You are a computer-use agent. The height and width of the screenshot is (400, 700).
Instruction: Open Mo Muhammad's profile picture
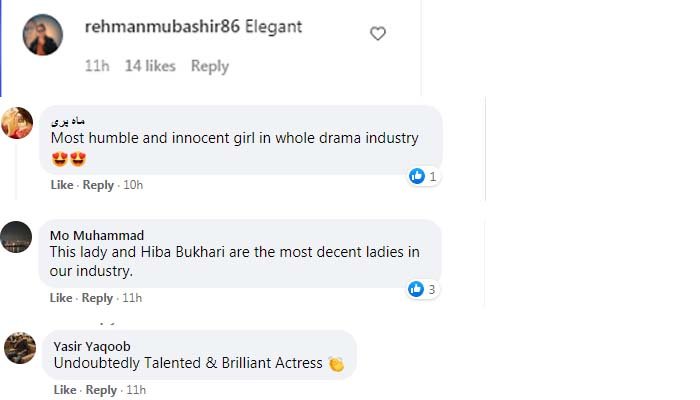[x=18, y=237]
